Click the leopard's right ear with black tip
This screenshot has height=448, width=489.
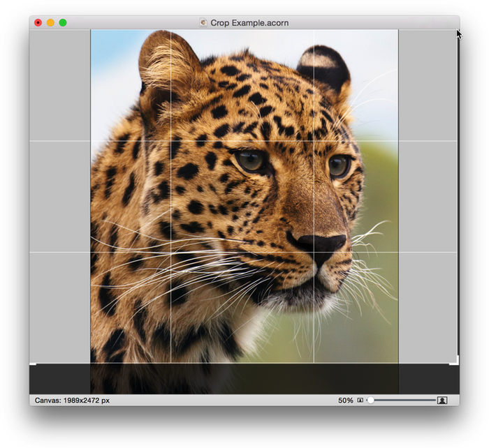[x=323, y=68]
